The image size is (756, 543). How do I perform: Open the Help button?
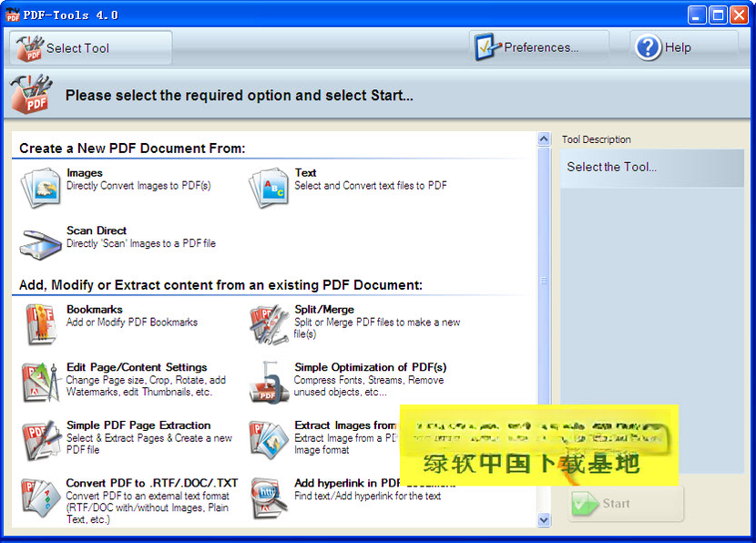684,47
